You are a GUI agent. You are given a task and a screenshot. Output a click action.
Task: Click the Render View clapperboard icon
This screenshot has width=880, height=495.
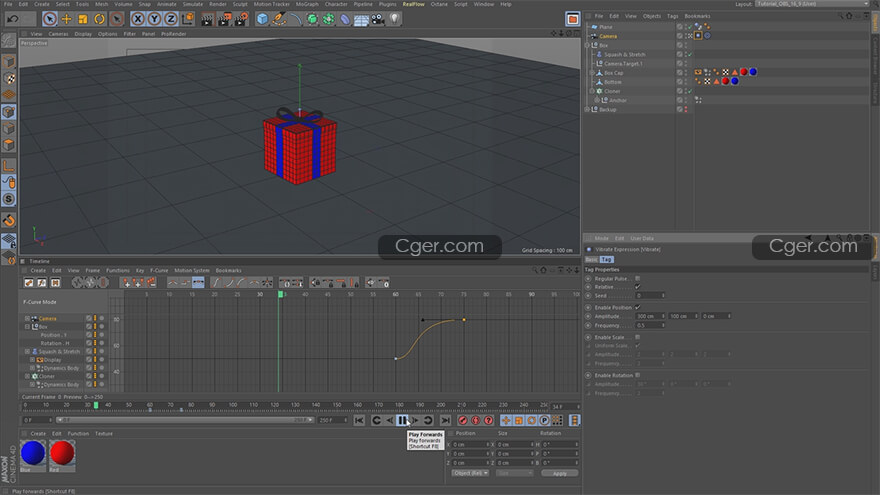[x=207, y=19]
